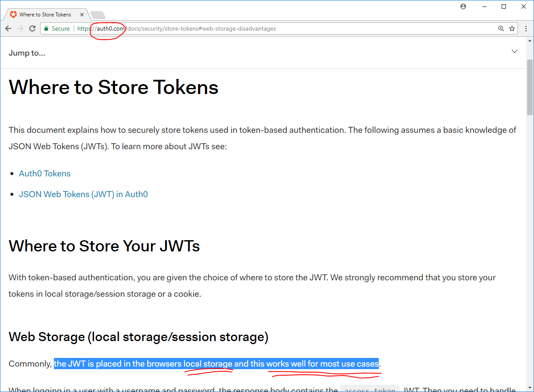Expand the chevron beside Jump to...
This screenshot has height=392, width=534.
pyautogui.click(x=514, y=51)
